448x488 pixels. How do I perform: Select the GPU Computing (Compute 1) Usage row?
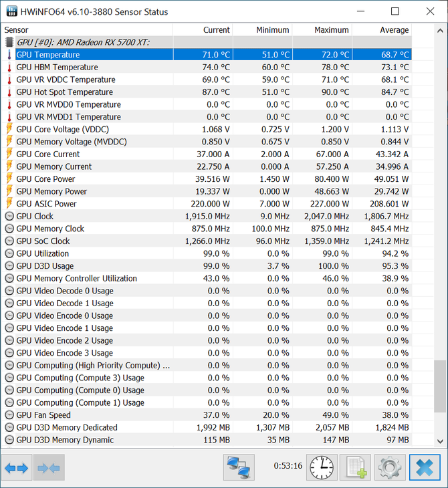[207, 402]
